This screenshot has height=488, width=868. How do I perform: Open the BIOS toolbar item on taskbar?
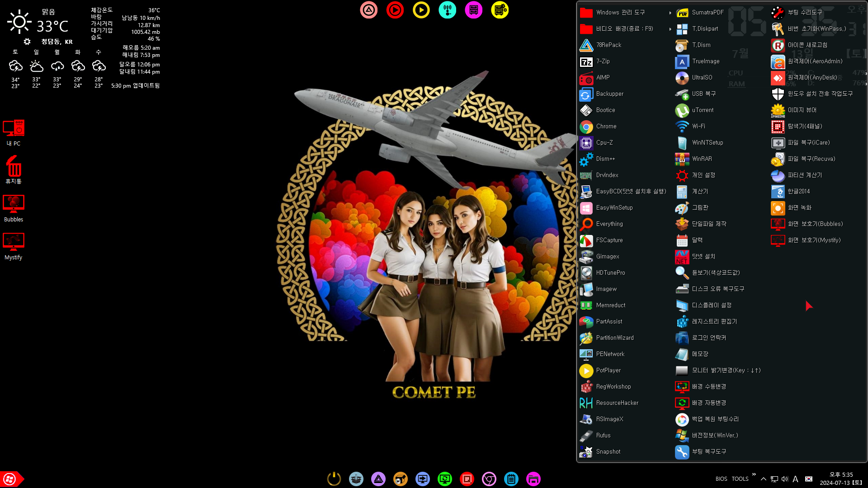coord(722,479)
